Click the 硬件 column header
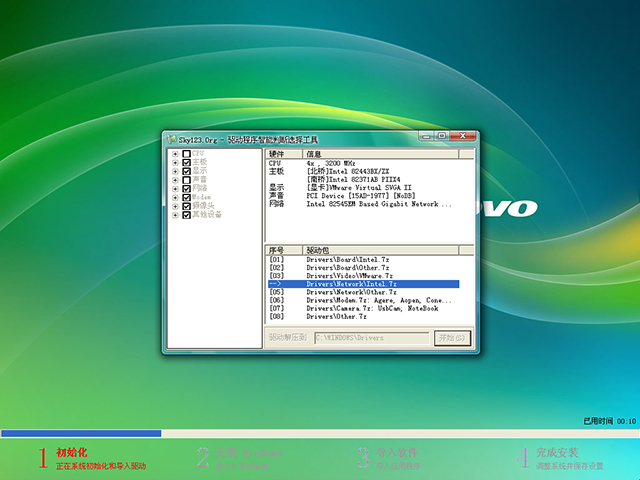The image size is (640, 480). click(x=284, y=154)
